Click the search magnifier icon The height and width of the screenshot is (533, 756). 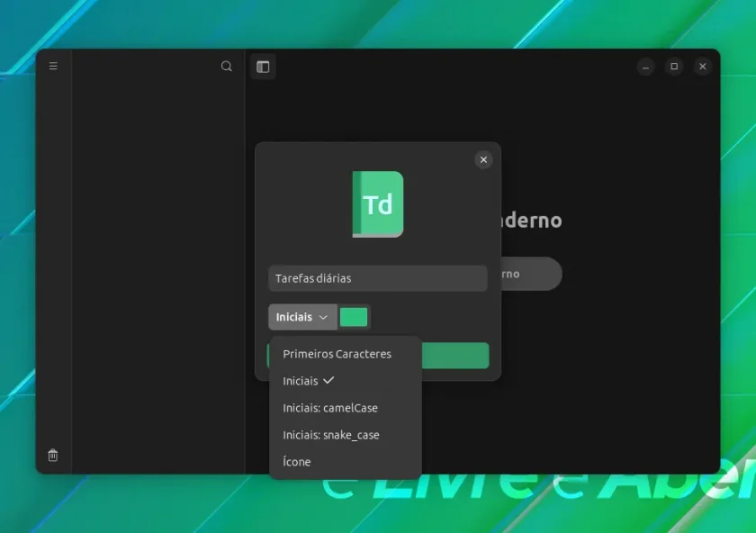click(x=227, y=66)
